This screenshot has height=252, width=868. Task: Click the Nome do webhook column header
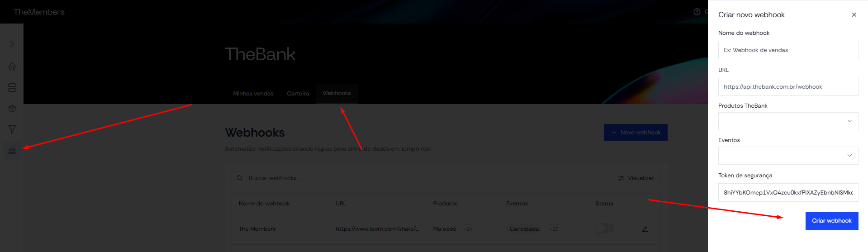[264, 204]
